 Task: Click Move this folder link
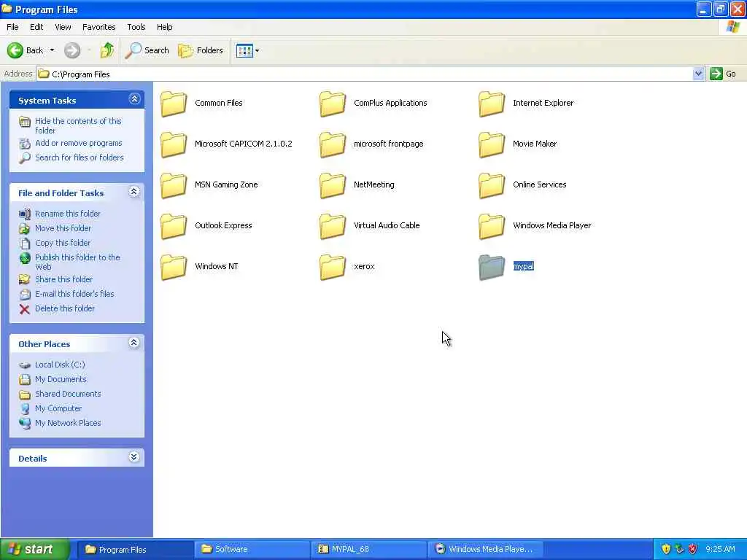[x=63, y=228]
